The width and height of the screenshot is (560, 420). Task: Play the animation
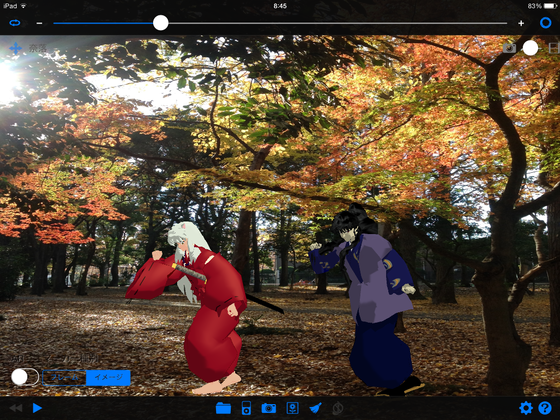point(37,408)
